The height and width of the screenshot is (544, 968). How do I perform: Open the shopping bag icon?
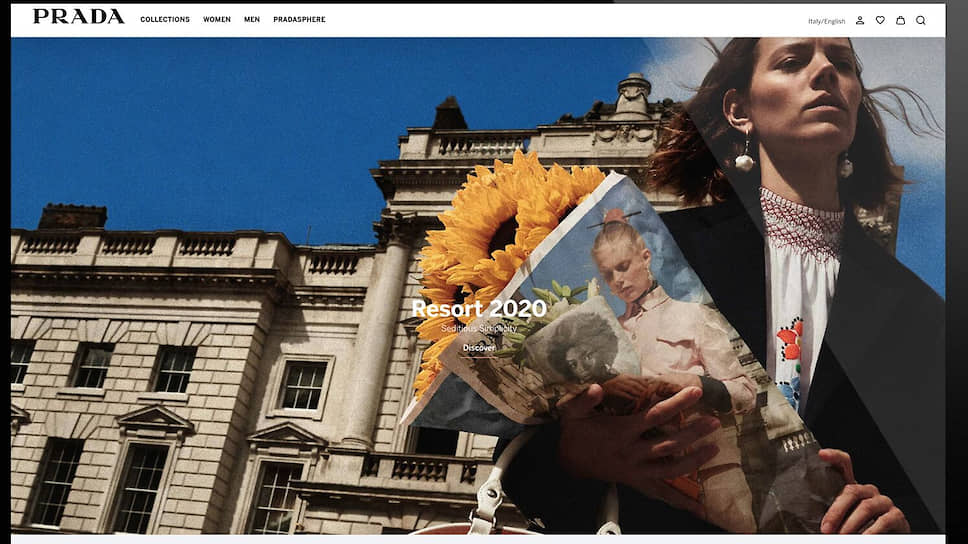coord(900,20)
